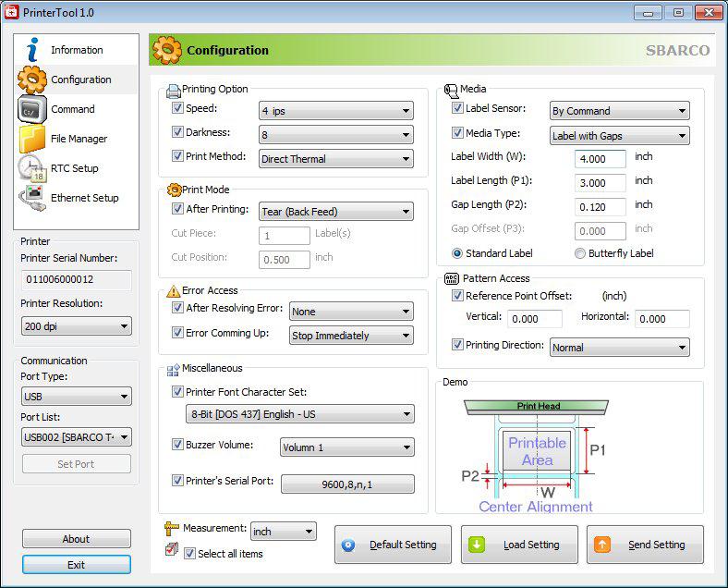The image size is (728, 588).
Task: Expand the Label Sensor dropdown
Action: pos(619,111)
